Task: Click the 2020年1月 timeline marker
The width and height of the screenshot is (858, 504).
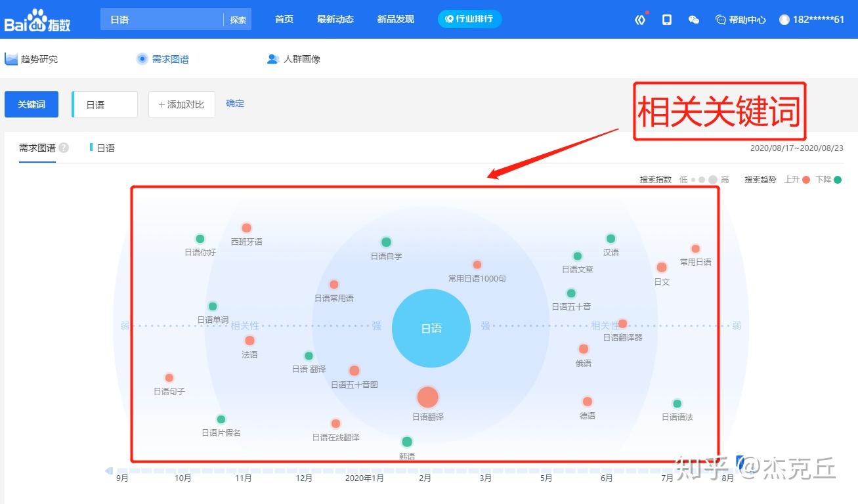Action: pyautogui.click(x=364, y=478)
